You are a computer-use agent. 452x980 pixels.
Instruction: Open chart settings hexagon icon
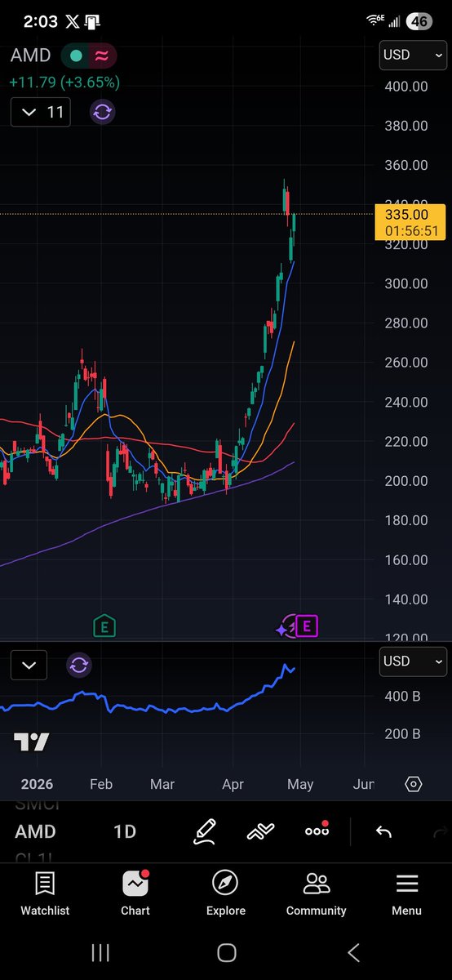[414, 784]
